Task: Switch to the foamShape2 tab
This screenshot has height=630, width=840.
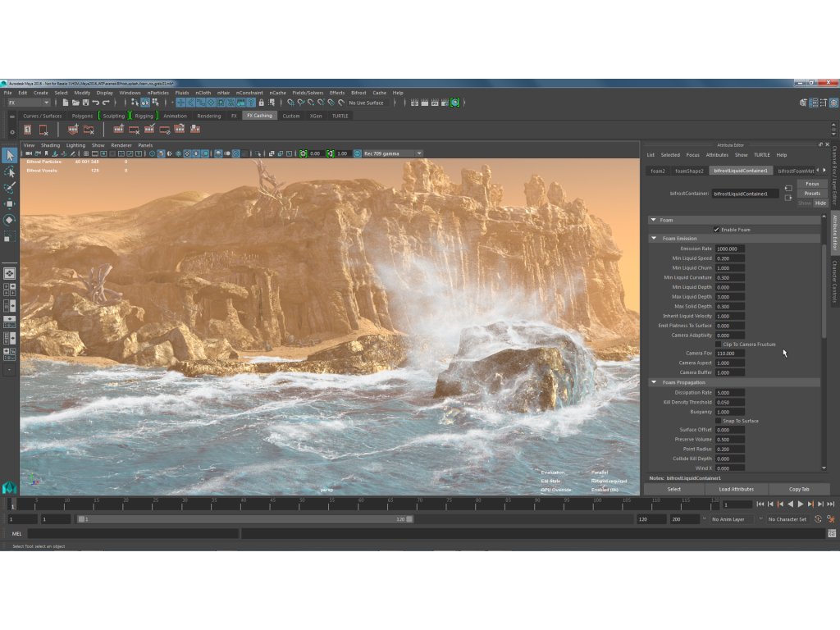Action: click(689, 171)
